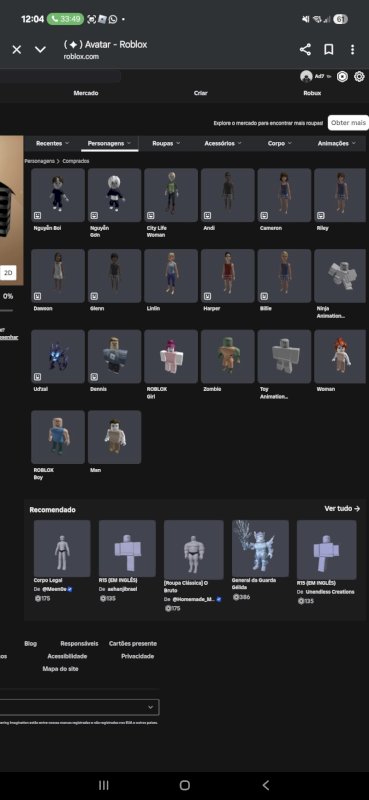
Task: Open R15 item by Unendless Creations
Action: pos(327,549)
